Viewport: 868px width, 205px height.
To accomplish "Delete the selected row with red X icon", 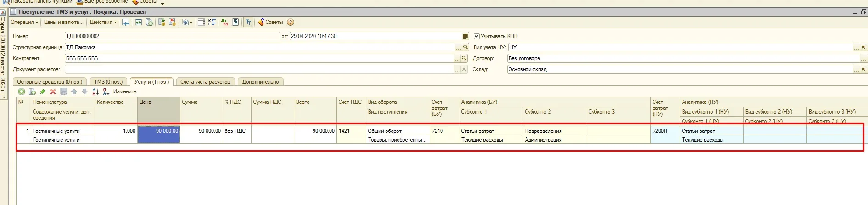I will pyautogui.click(x=53, y=91).
